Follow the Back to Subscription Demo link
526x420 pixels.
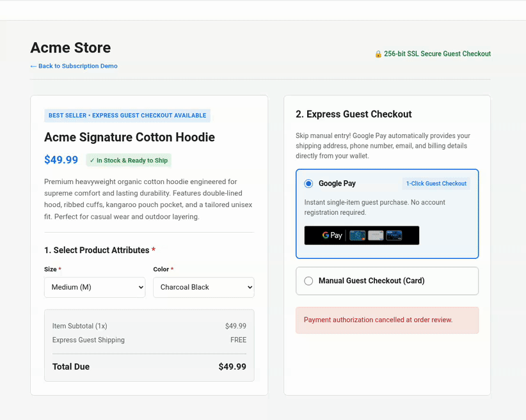(x=74, y=66)
